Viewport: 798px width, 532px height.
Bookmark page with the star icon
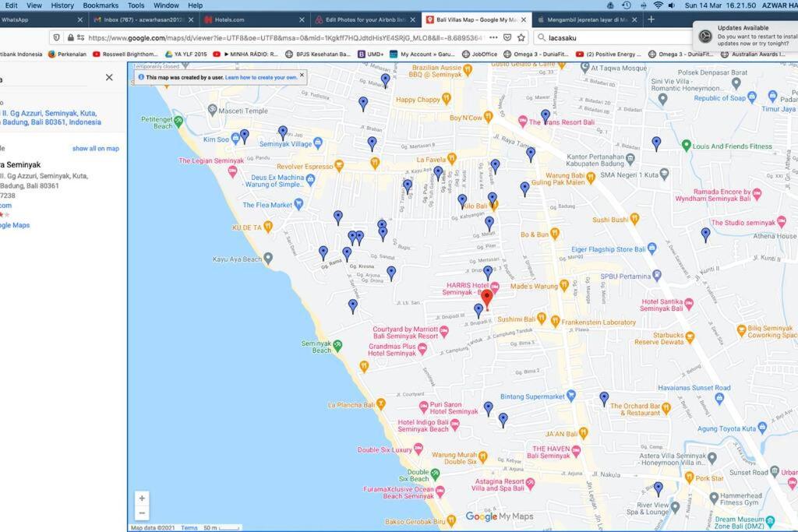521,37
